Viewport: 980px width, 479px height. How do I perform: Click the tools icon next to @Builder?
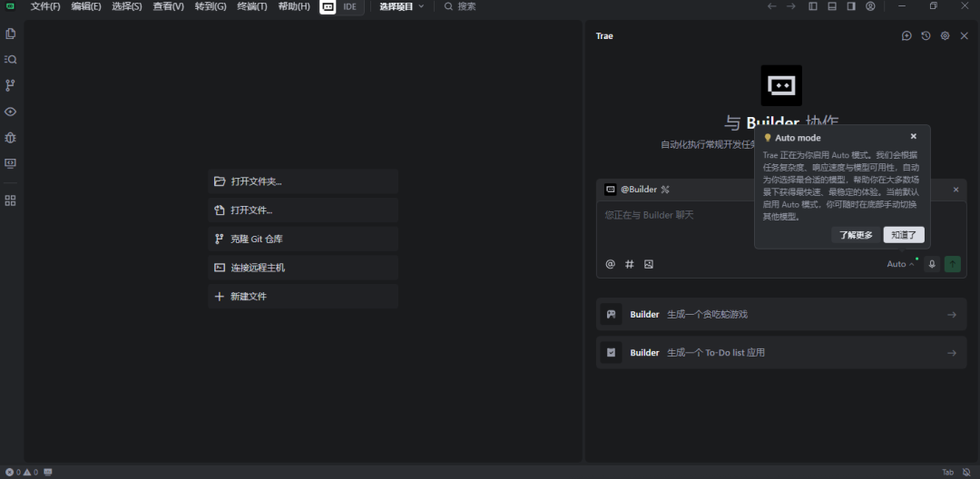coord(666,190)
